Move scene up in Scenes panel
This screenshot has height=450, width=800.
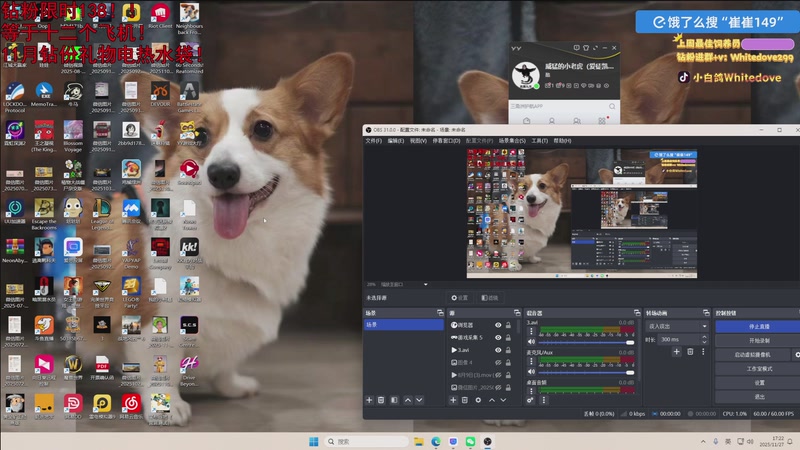(408, 400)
